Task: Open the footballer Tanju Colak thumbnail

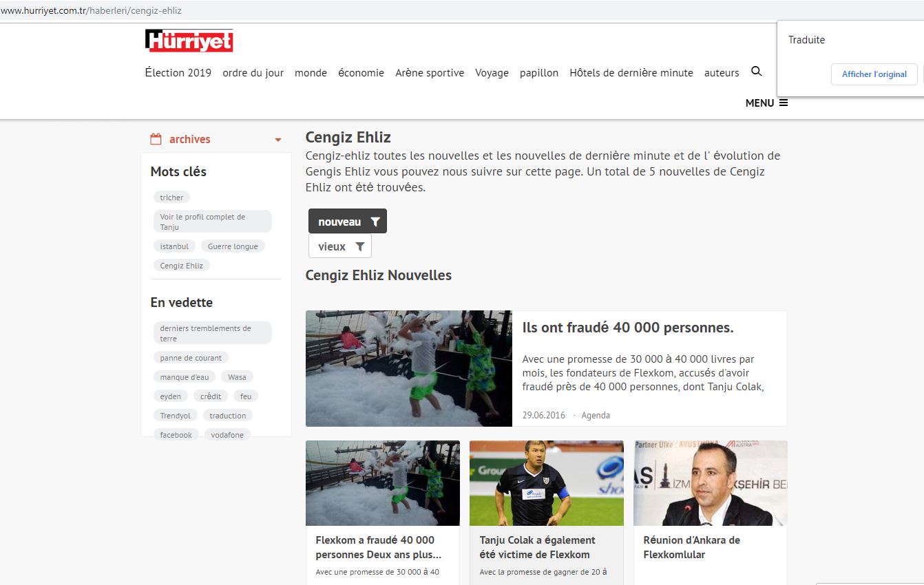Action: [546, 482]
